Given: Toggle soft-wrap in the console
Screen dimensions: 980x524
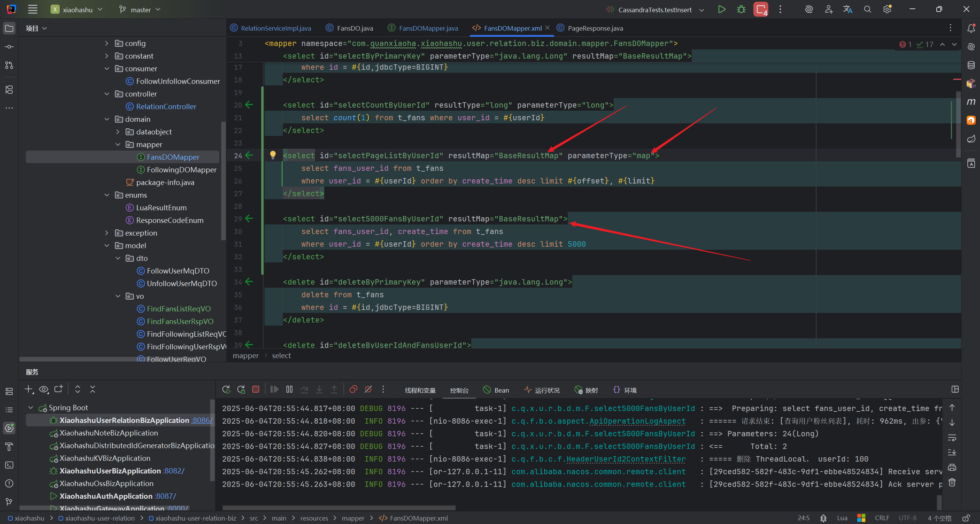Looking at the screenshot, I should coord(952,438).
